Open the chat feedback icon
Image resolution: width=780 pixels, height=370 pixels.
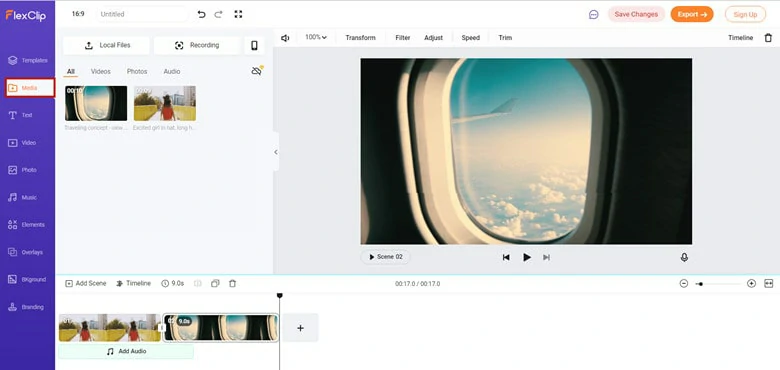(593, 14)
